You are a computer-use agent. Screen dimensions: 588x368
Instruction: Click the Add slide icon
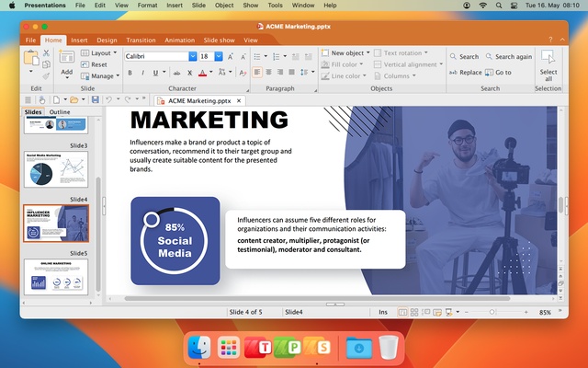(67, 57)
